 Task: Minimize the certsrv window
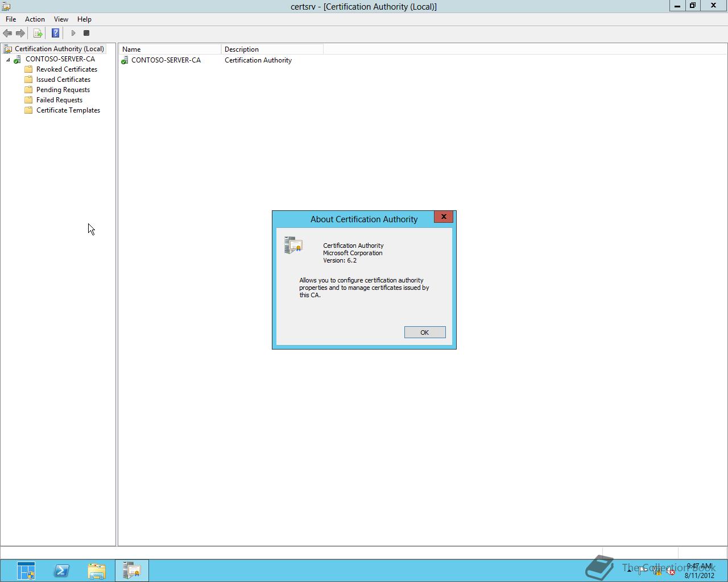coord(677,6)
